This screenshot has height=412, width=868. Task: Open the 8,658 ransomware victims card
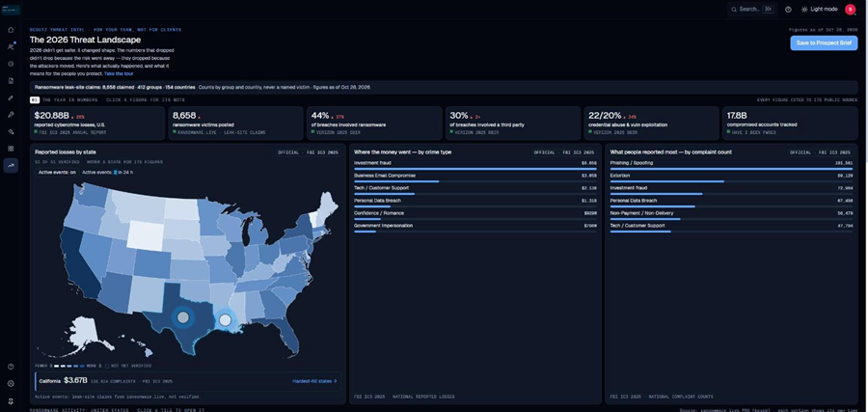pyautogui.click(x=236, y=123)
